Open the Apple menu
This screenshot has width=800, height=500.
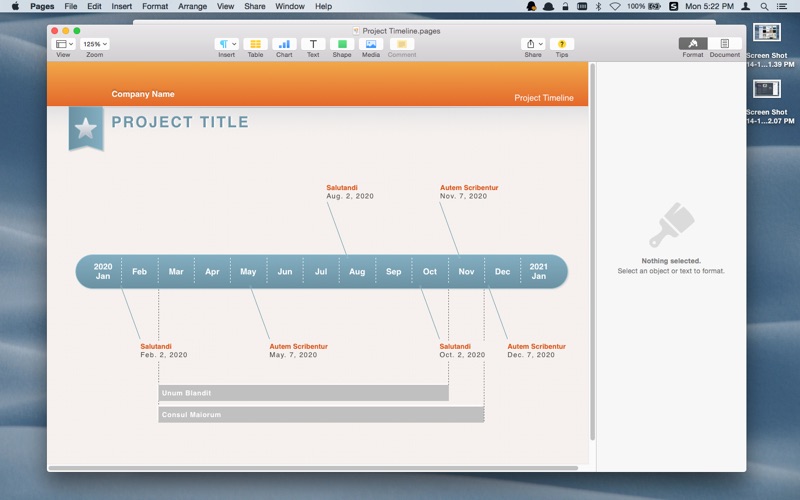point(15,6)
